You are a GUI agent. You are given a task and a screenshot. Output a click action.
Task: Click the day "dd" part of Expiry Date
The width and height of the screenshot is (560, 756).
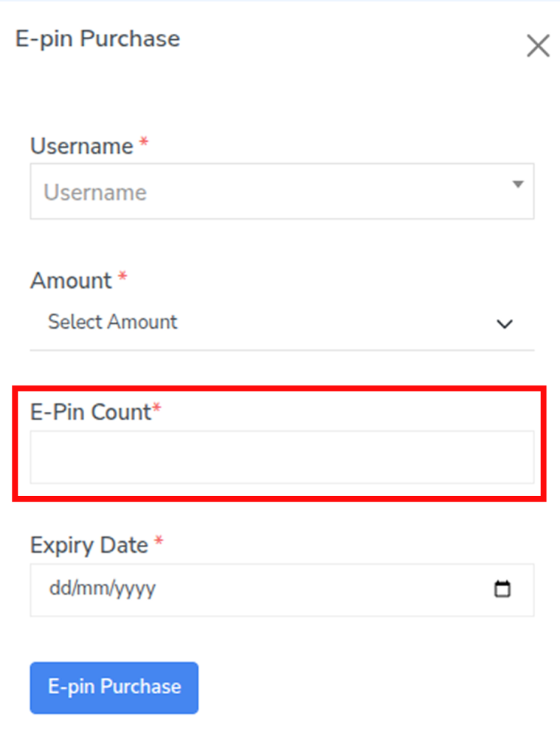58,589
